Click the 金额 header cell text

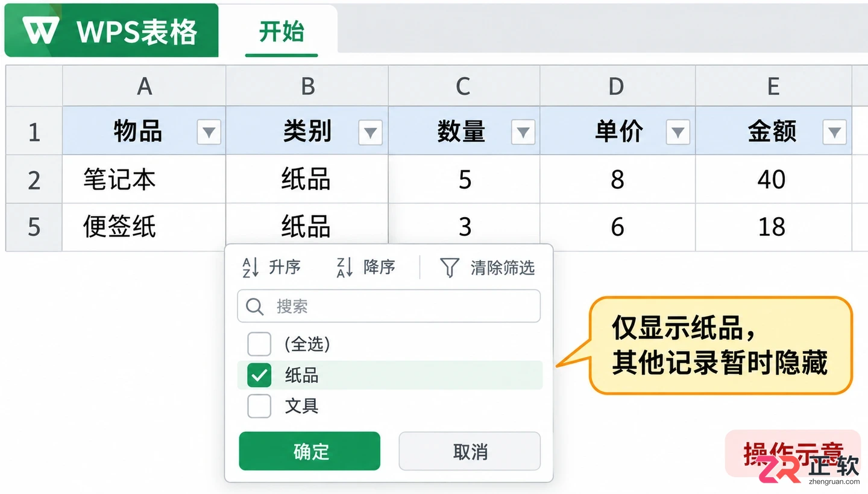(x=772, y=131)
